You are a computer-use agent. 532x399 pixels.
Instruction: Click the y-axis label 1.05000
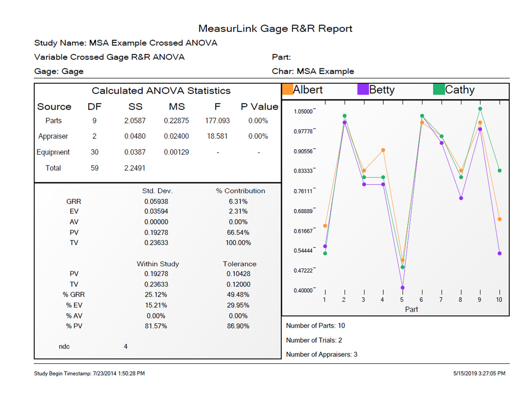[303, 112]
